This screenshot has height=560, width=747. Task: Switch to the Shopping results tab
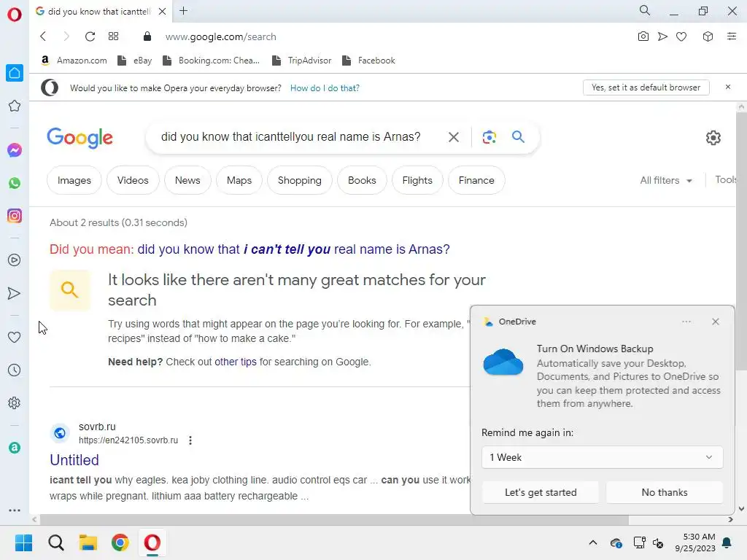coord(300,181)
